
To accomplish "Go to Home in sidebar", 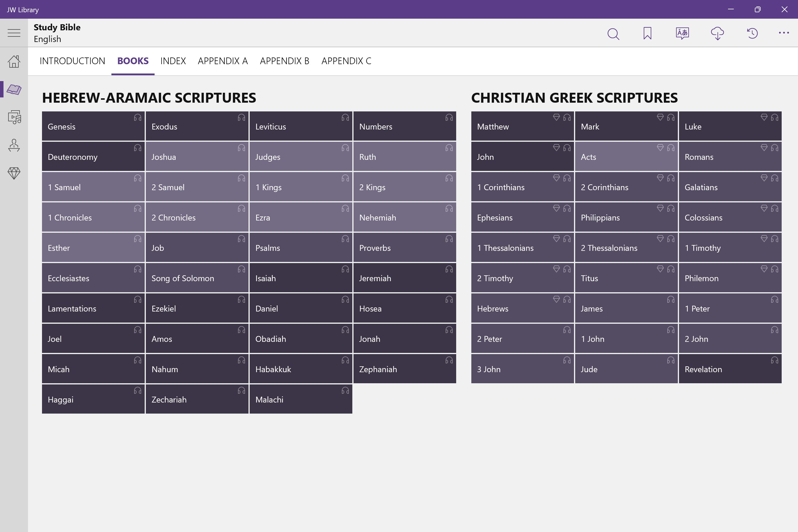I will tap(14, 62).
